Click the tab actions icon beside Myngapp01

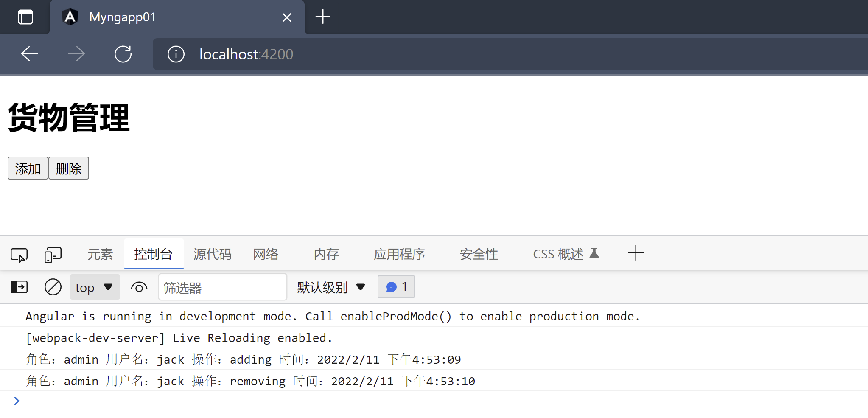pos(25,17)
